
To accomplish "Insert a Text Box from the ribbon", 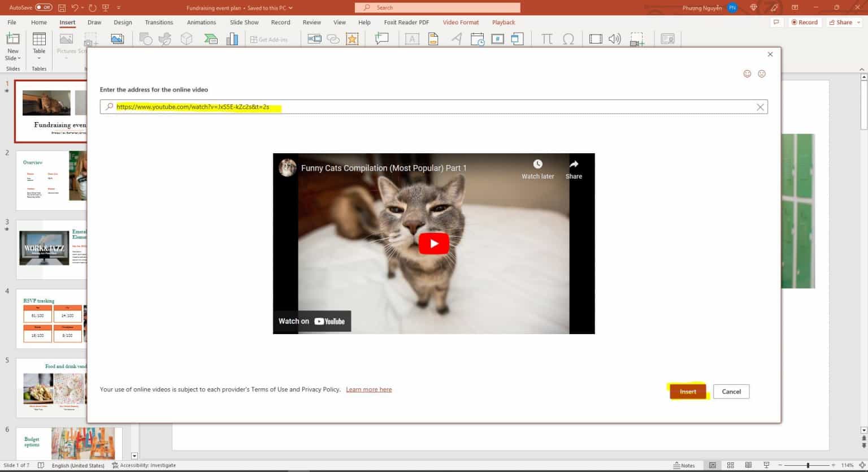I will [x=412, y=38].
